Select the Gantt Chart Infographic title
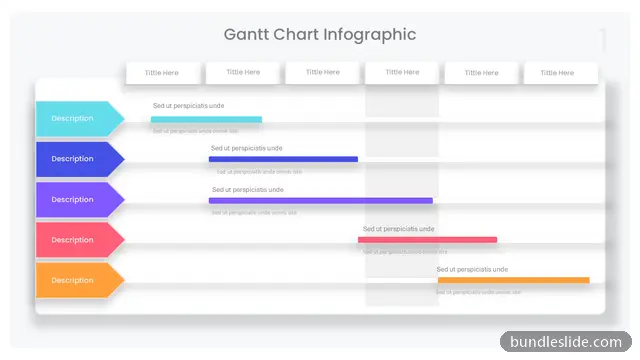This screenshot has height=360, width=640. [x=320, y=35]
